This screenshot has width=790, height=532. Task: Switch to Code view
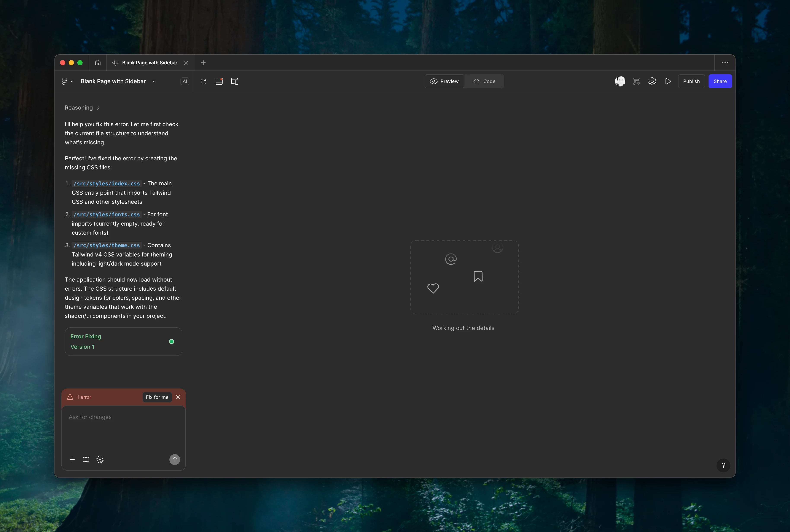click(484, 81)
